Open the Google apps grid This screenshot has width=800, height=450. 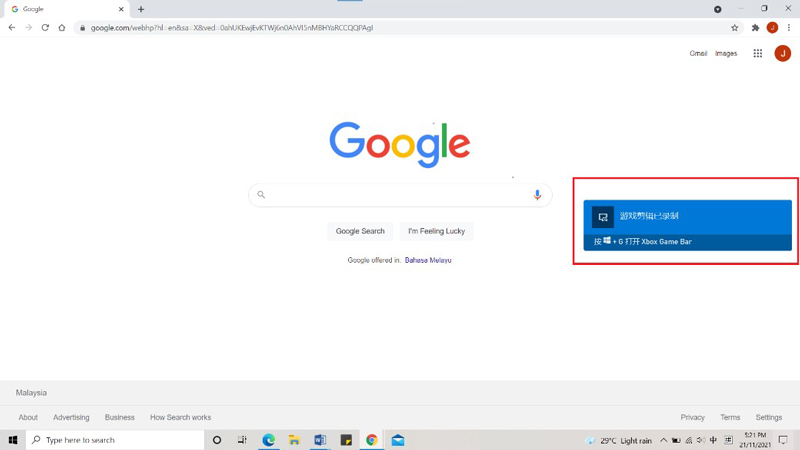(x=757, y=54)
